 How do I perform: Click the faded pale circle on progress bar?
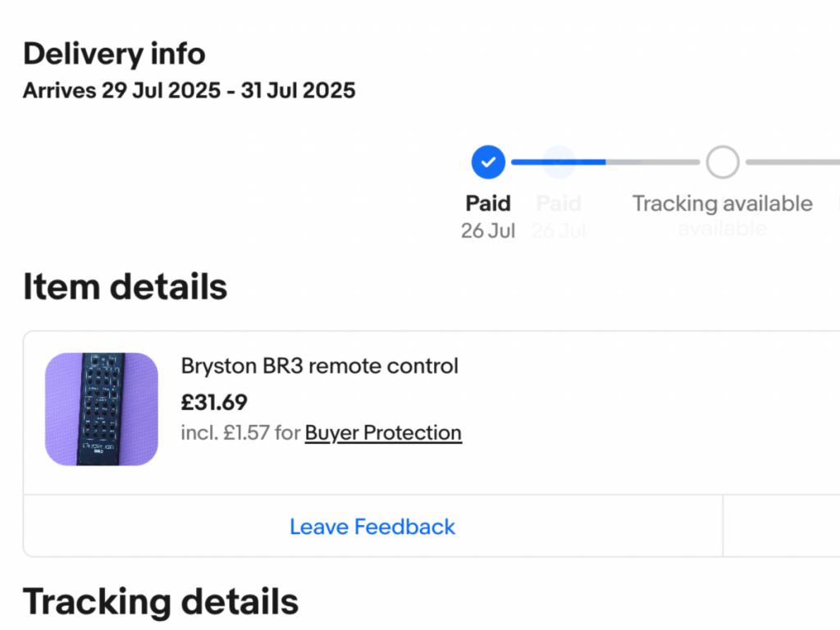pos(559,162)
